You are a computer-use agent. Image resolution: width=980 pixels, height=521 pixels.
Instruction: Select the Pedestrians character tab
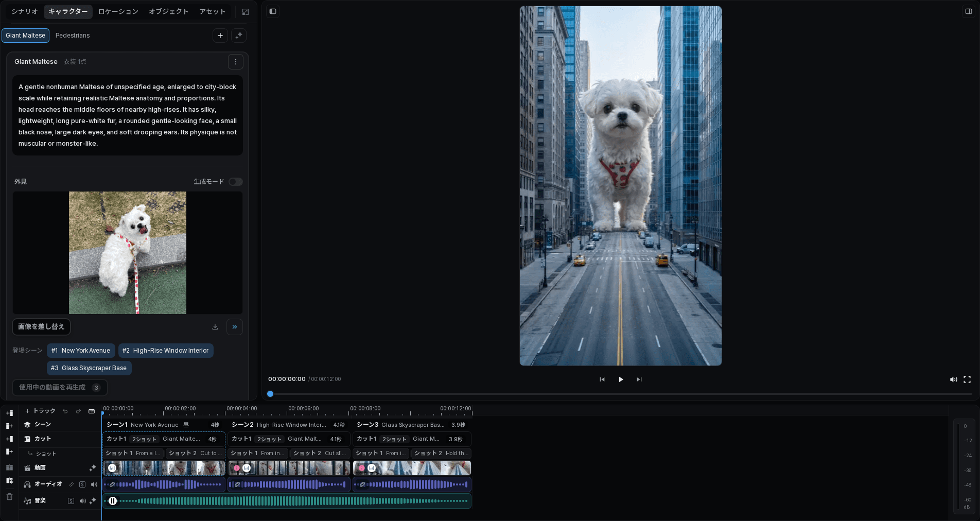[x=73, y=36]
